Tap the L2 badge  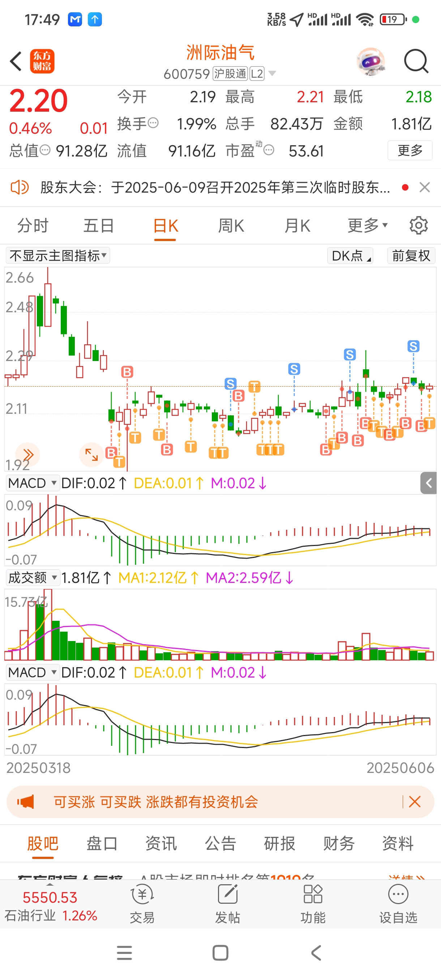click(257, 73)
